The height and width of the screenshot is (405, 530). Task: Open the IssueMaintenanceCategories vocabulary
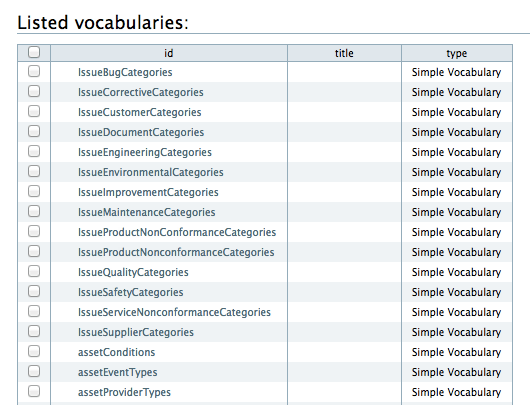pos(147,212)
